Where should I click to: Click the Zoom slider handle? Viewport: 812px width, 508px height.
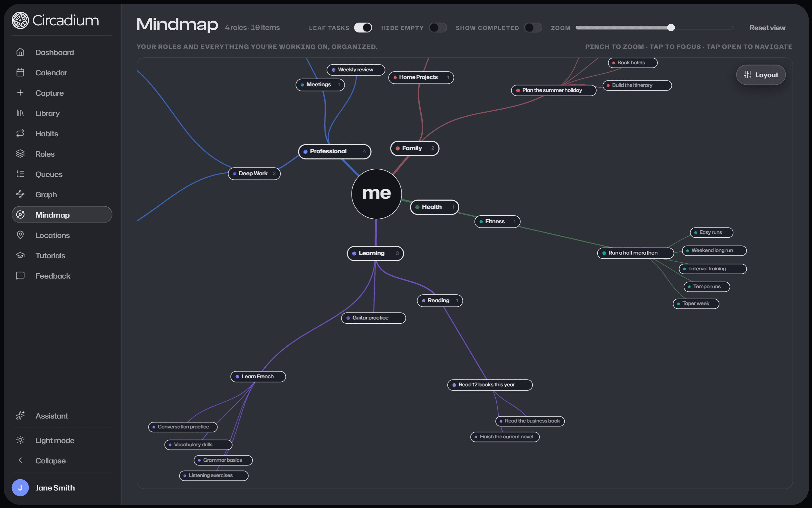(671, 28)
